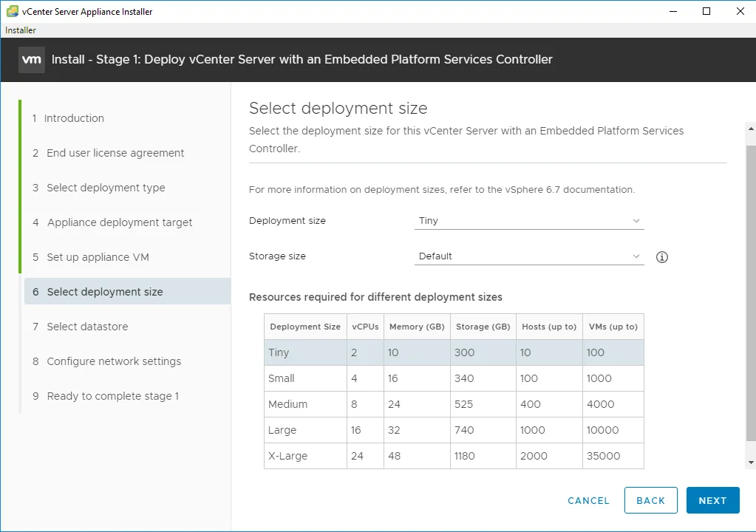
Task: Maximize the installer window
Action: click(706, 11)
